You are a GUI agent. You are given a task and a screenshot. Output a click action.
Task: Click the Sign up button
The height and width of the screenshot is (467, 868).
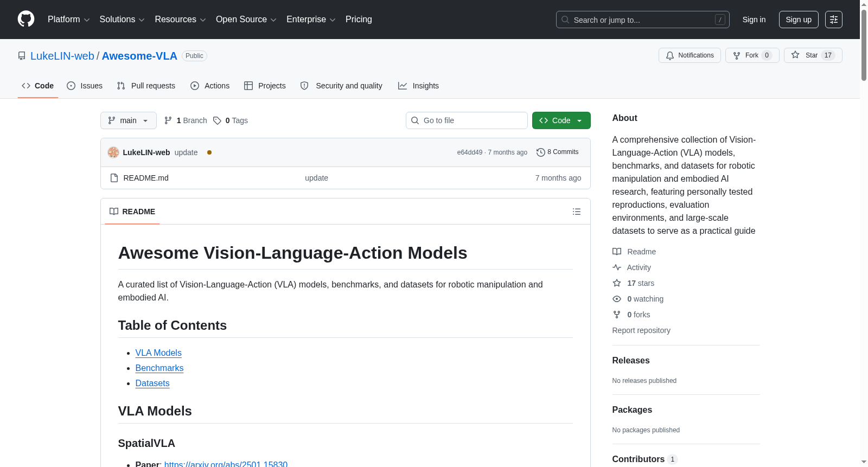tap(799, 20)
